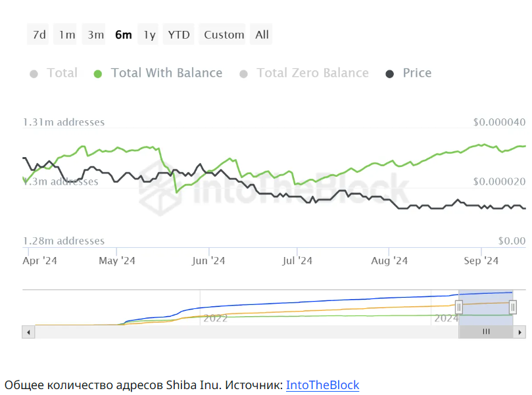
Task: Toggle Total With Balance series
Action: (x=166, y=73)
